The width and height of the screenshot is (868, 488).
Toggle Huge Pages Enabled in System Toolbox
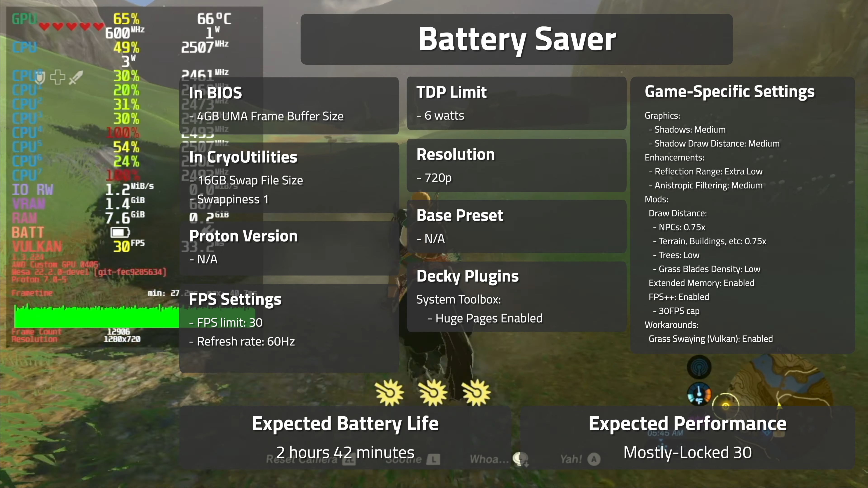click(489, 318)
